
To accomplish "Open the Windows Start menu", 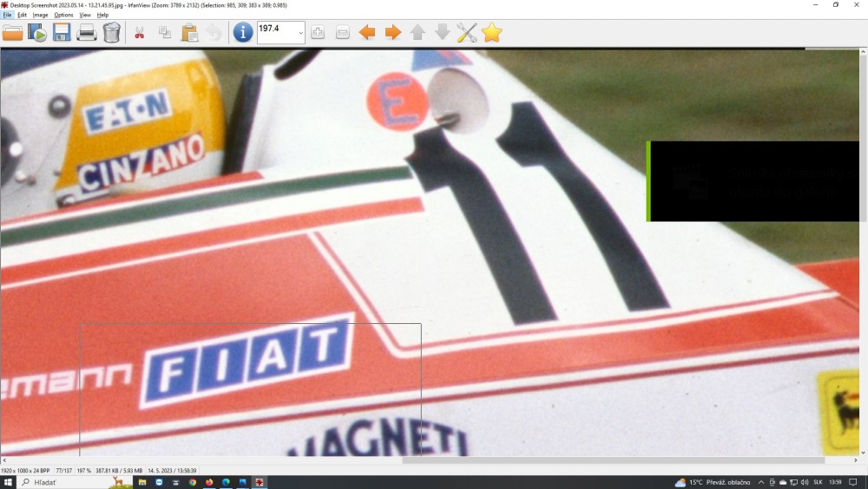I will click(x=8, y=482).
